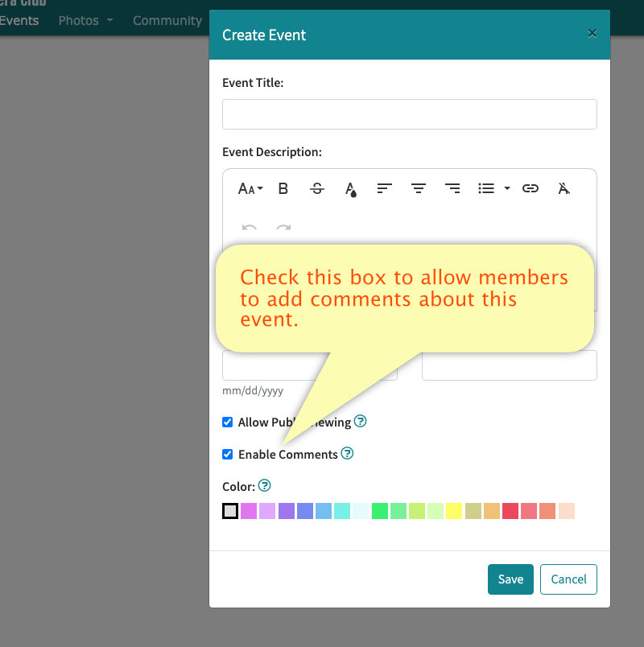Insert a bulleted list
The height and width of the screenshot is (647, 644).
pyautogui.click(x=486, y=188)
